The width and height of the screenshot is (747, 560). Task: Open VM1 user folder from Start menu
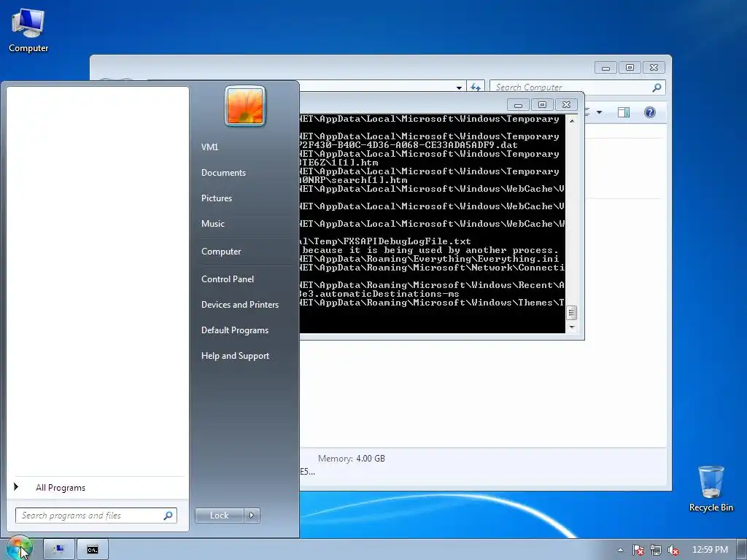point(209,147)
